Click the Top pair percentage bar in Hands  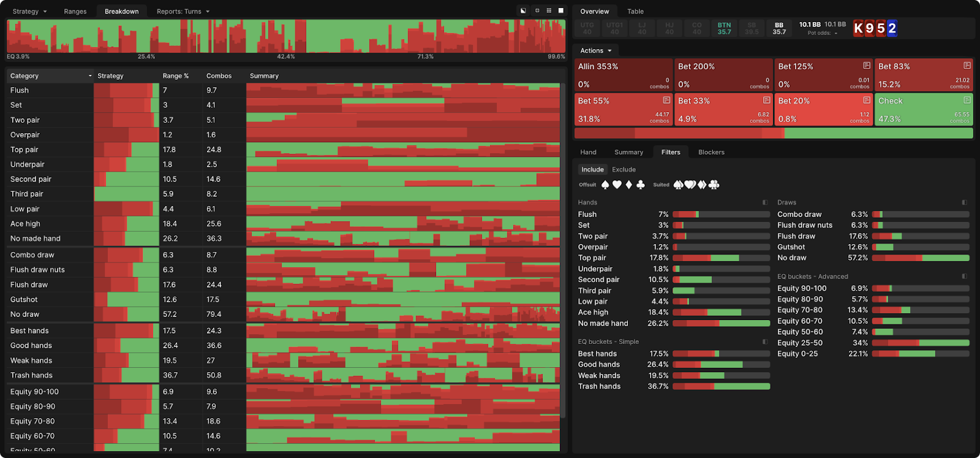pyautogui.click(x=721, y=258)
